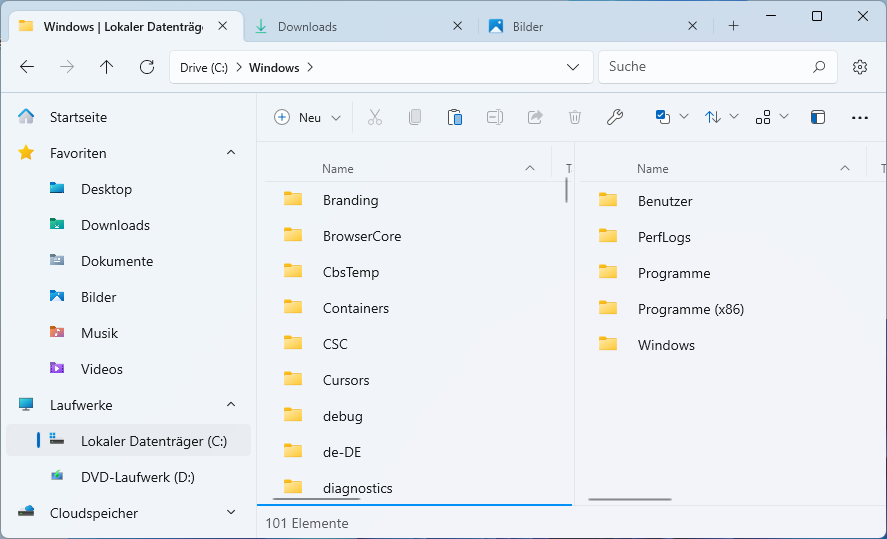Click the left pane vertical scrollbar

pyautogui.click(x=566, y=190)
